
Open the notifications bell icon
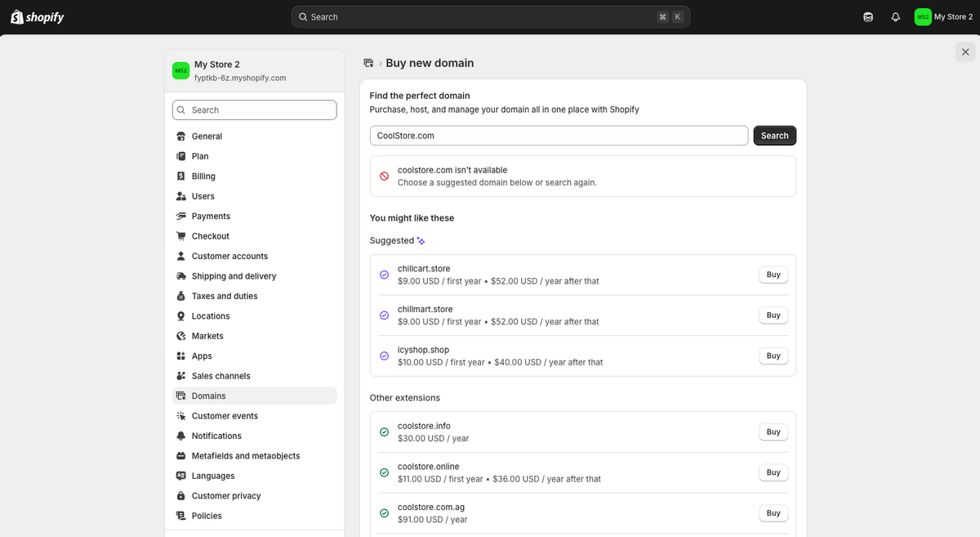coord(895,17)
